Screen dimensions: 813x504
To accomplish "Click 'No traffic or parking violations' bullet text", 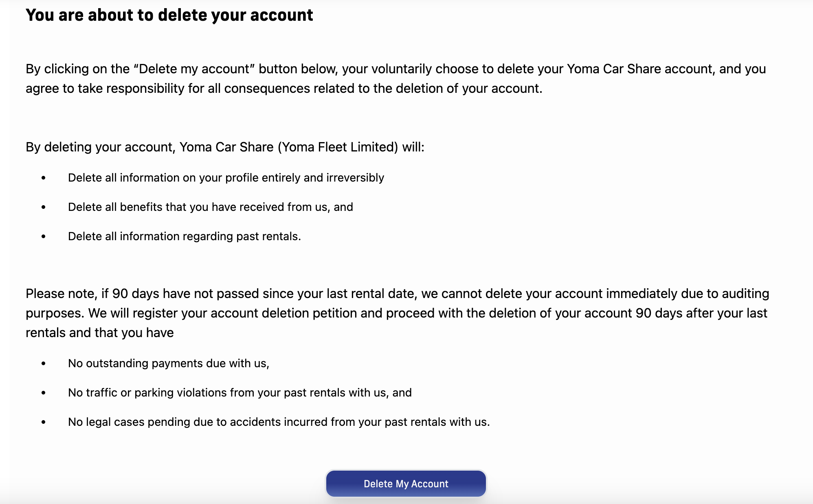I will tap(240, 393).
